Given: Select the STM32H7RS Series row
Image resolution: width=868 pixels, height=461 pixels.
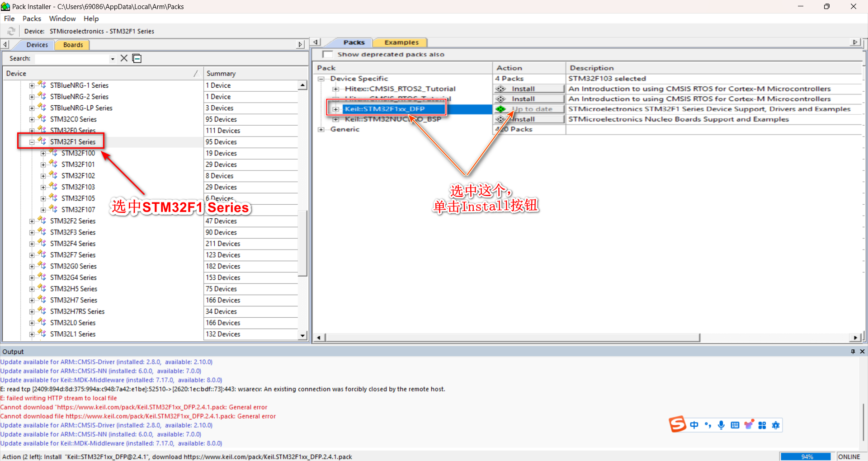Looking at the screenshot, I should [x=77, y=311].
